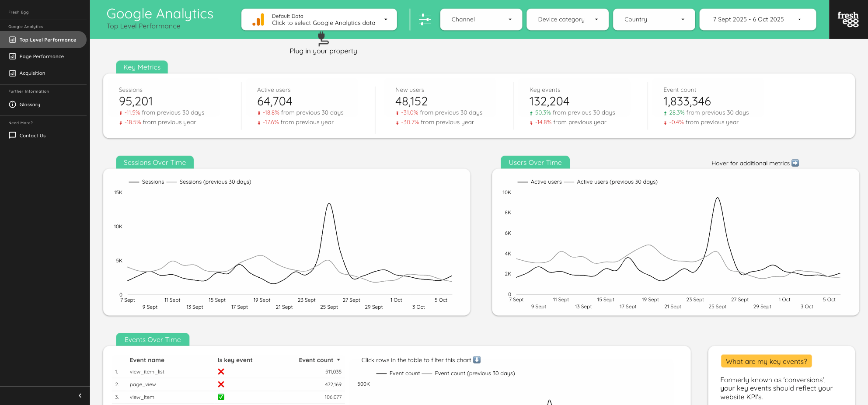Screen dimensions: 868x405
Task: Collapse the sidebar with the arrow
Action: click(80, 395)
